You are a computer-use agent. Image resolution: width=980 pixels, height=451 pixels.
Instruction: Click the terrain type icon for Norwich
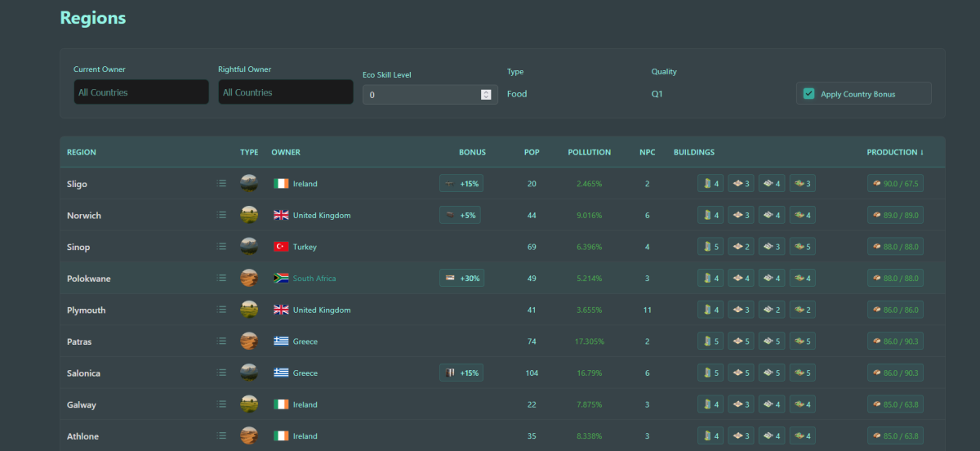(x=249, y=215)
